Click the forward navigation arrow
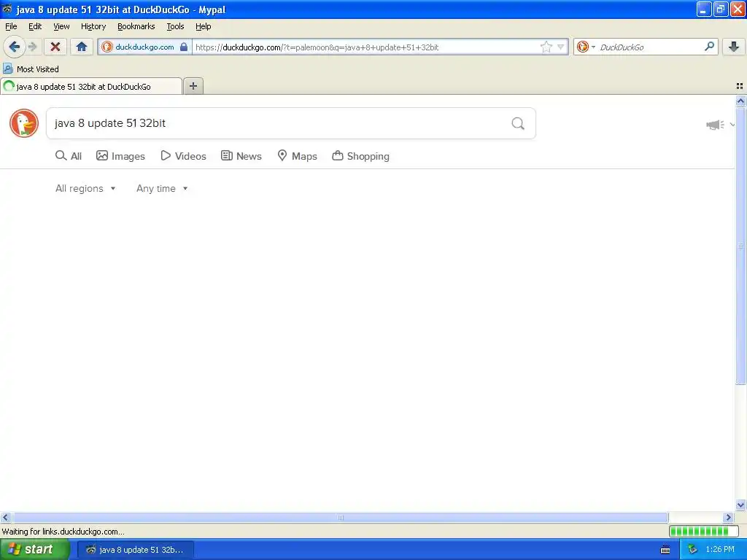 coord(32,47)
